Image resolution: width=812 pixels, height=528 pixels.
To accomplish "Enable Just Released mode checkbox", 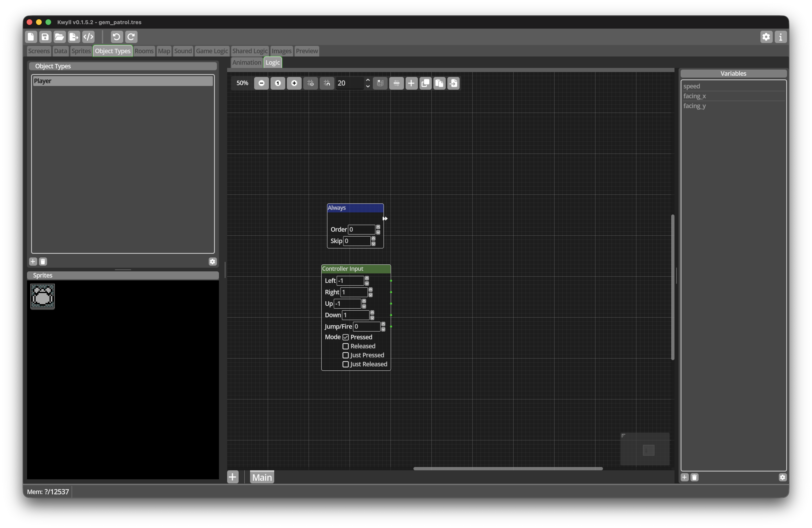I will click(346, 364).
